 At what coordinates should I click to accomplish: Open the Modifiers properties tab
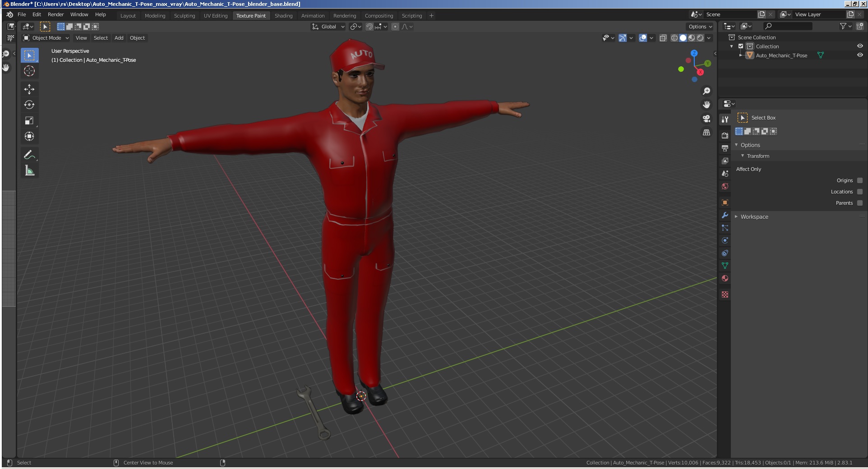tap(725, 215)
